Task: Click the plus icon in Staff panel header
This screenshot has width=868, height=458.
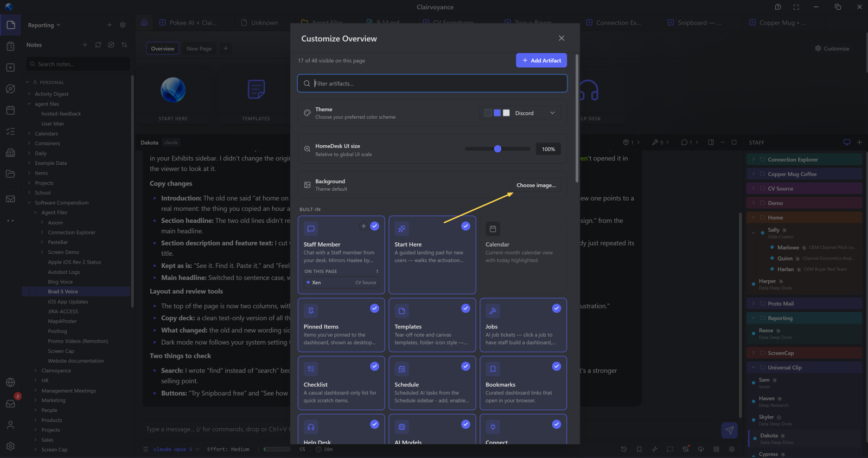Action: point(859,143)
